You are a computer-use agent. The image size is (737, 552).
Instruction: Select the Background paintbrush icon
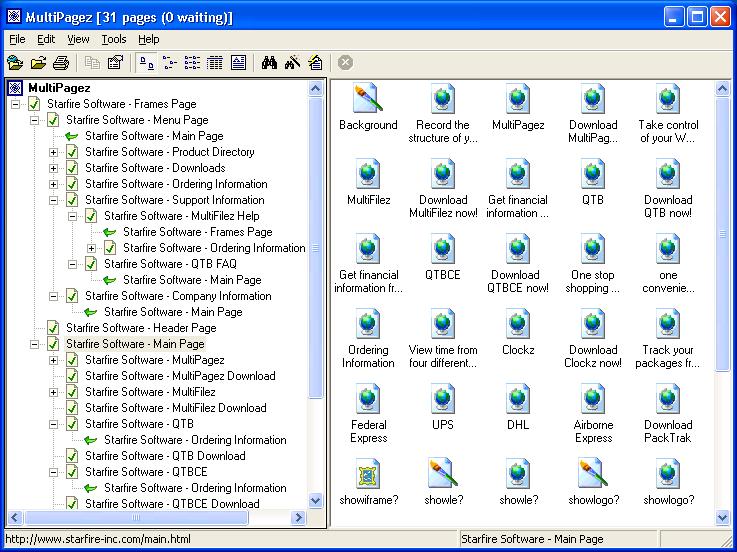click(368, 98)
